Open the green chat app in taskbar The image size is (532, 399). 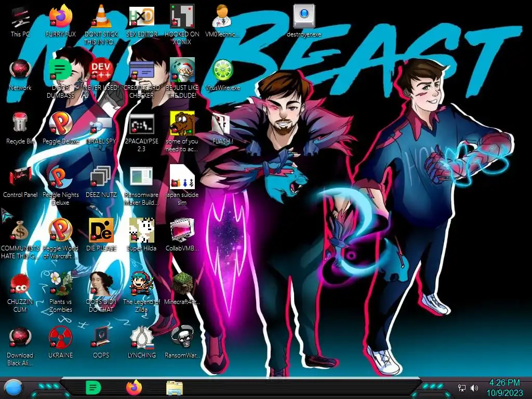94,388
